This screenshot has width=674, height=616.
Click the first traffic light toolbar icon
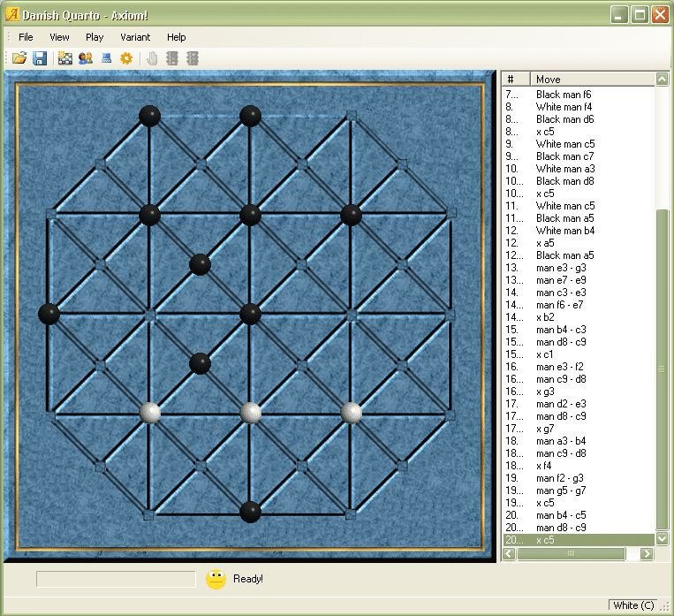(x=172, y=58)
